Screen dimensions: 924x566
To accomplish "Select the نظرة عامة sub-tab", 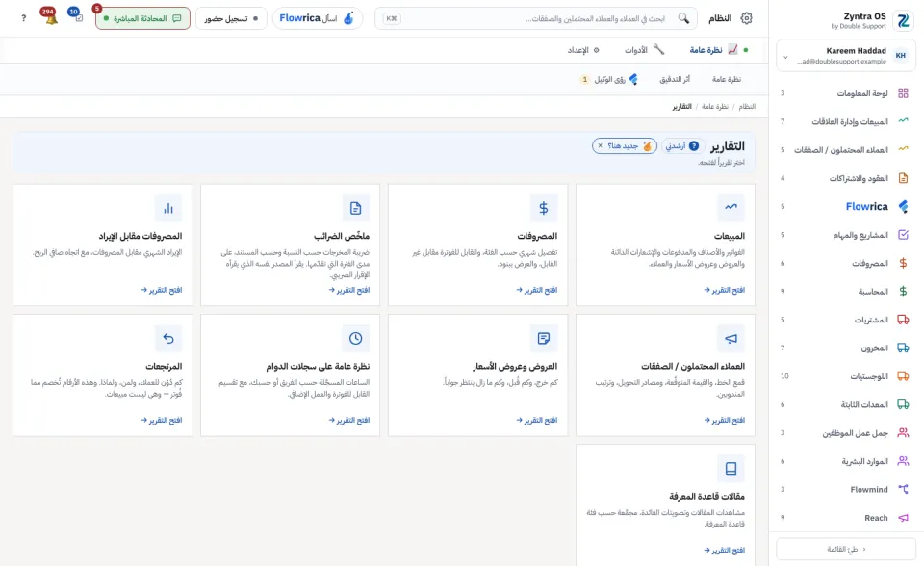I will click(726, 79).
